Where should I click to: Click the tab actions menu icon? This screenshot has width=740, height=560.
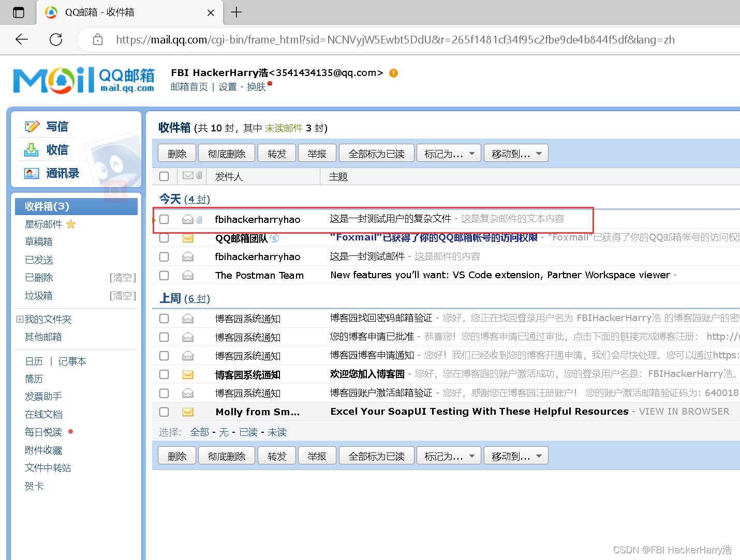click(19, 12)
